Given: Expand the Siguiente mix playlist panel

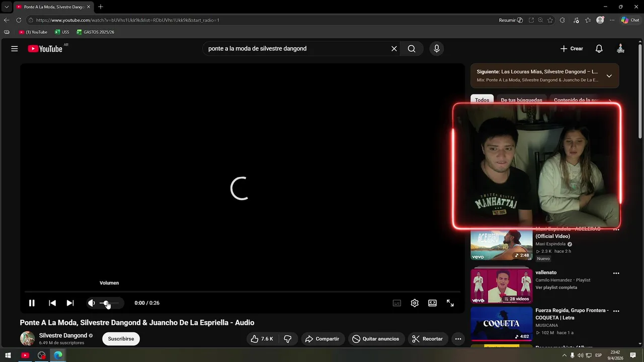Looking at the screenshot, I should (609, 76).
